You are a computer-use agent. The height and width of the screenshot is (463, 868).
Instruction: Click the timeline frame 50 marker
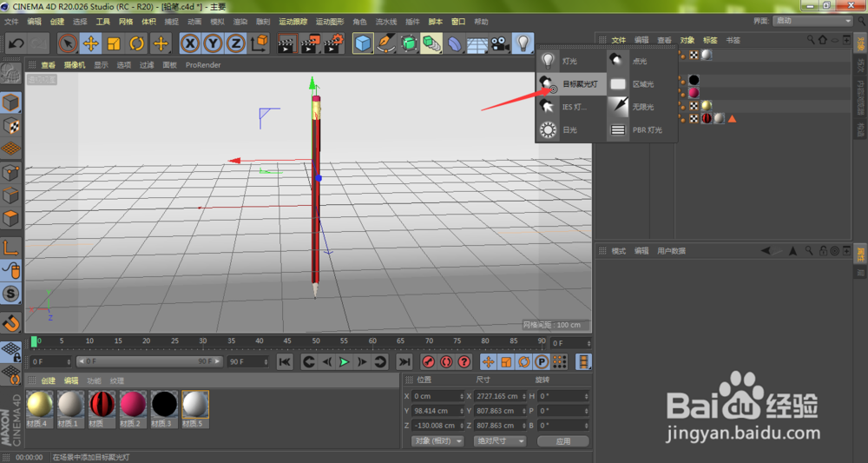[316, 341]
